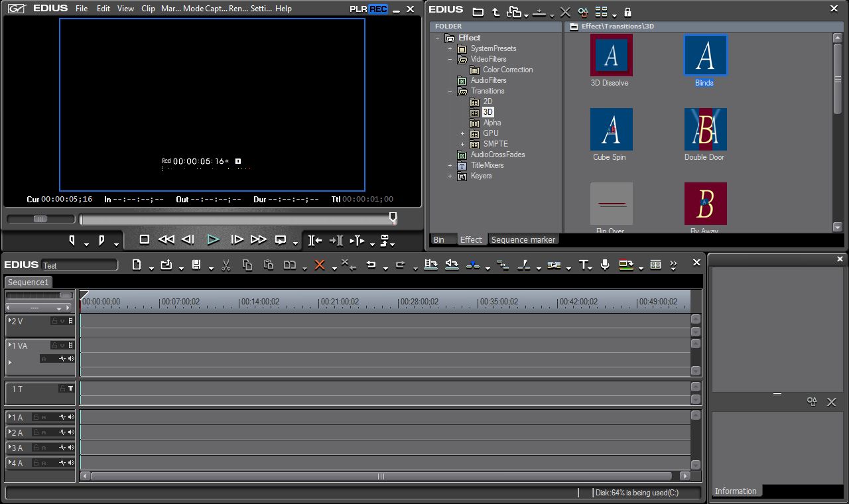
Task: Click the preview position slider handle
Action: pyautogui.click(x=393, y=218)
